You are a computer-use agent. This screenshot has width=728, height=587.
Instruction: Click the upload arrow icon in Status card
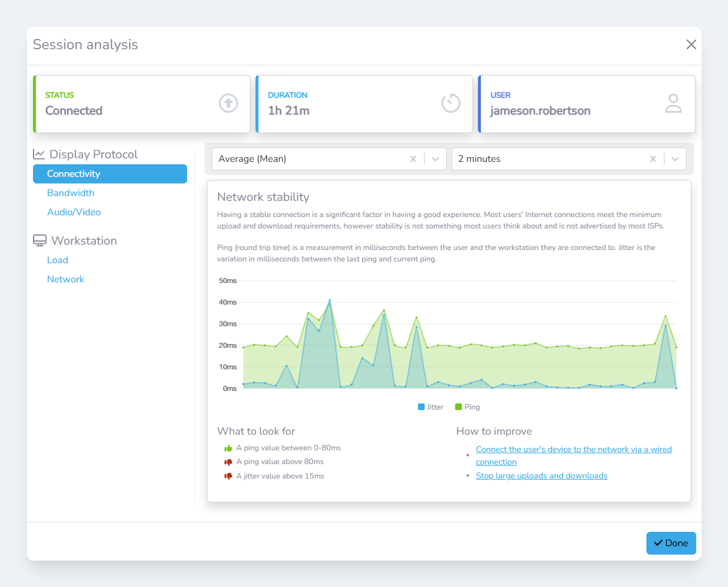pyautogui.click(x=228, y=103)
